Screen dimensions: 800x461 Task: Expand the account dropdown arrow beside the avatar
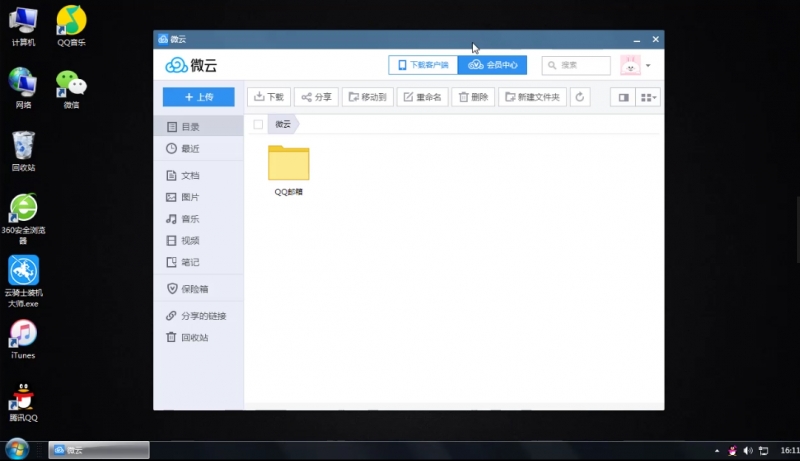(648, 65)
